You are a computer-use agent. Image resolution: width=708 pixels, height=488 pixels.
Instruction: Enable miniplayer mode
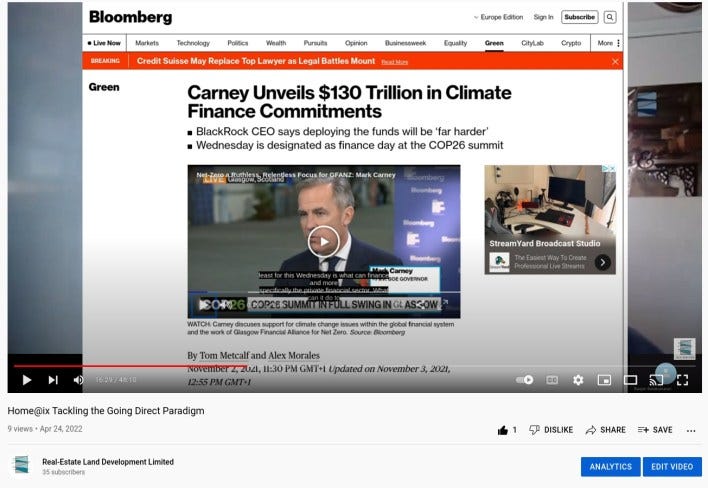(604, 380)
